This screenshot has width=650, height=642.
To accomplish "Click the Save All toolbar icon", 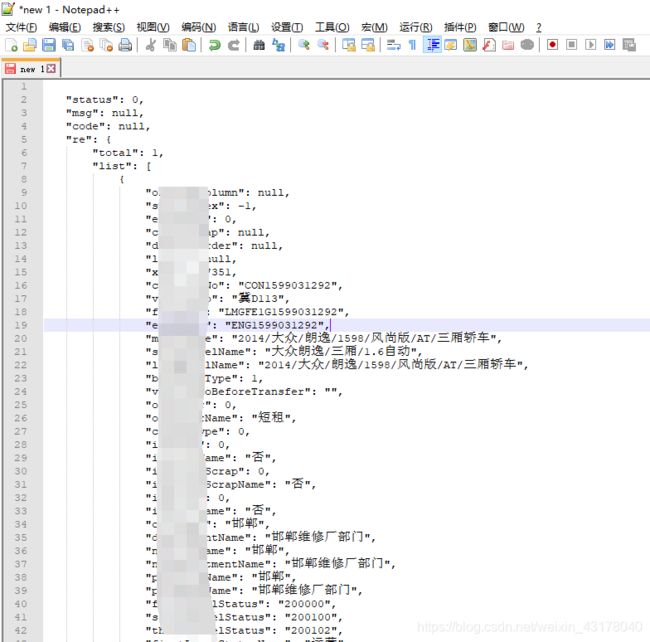I will (x=68, y=45).
